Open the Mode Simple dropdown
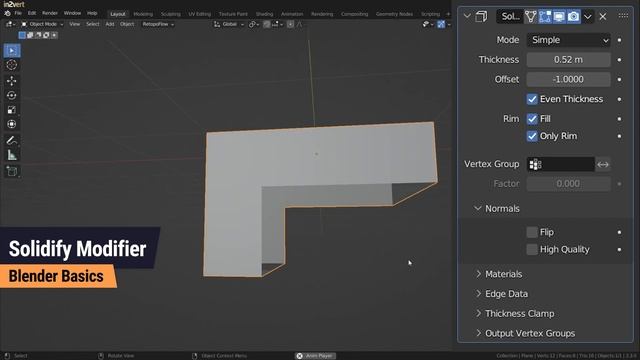The image size is (640, 360). click(569, 40)
